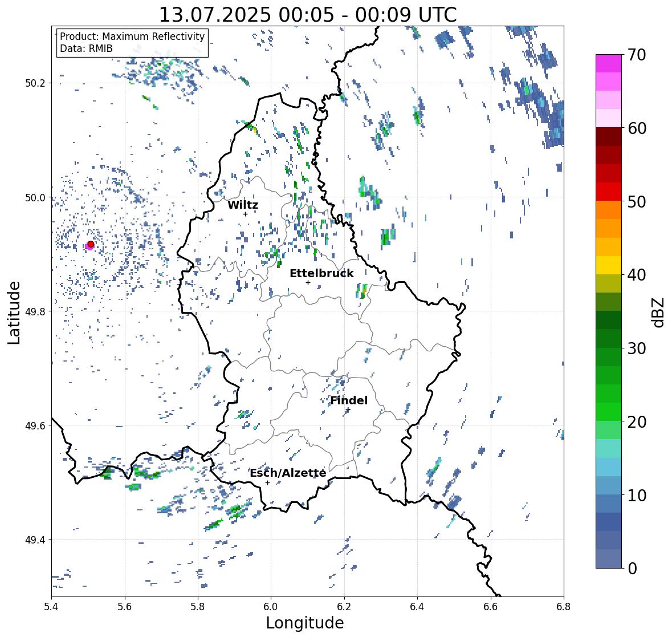This screenshot has width=672, height=637.
Task: Click the yellow 40 dBZ colorbar segment
Action: [609, 265]
